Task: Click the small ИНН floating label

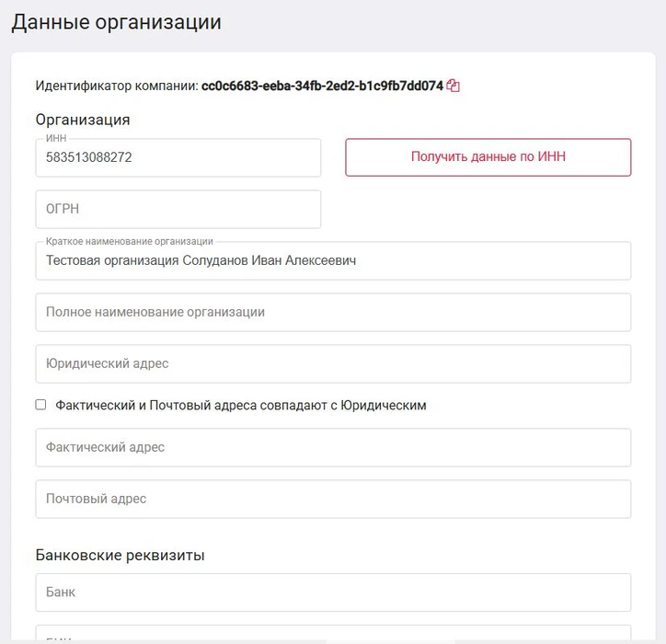Action: click(x=56, y=139)
